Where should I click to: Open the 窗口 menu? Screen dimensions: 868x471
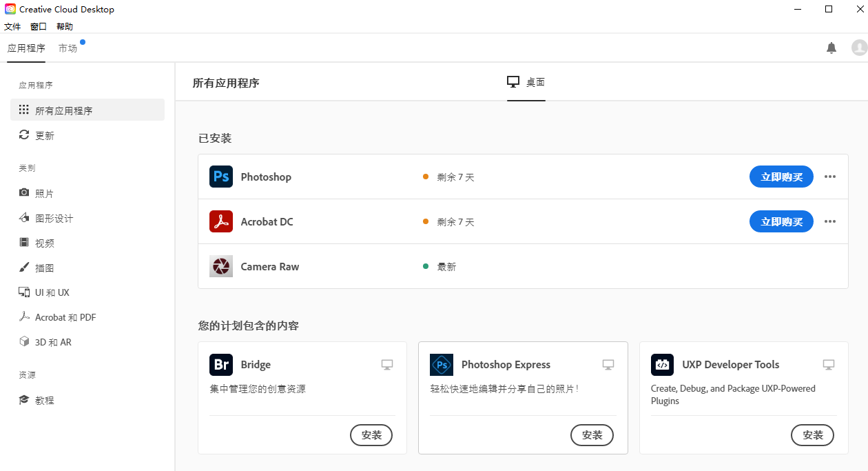pos(39,26)
